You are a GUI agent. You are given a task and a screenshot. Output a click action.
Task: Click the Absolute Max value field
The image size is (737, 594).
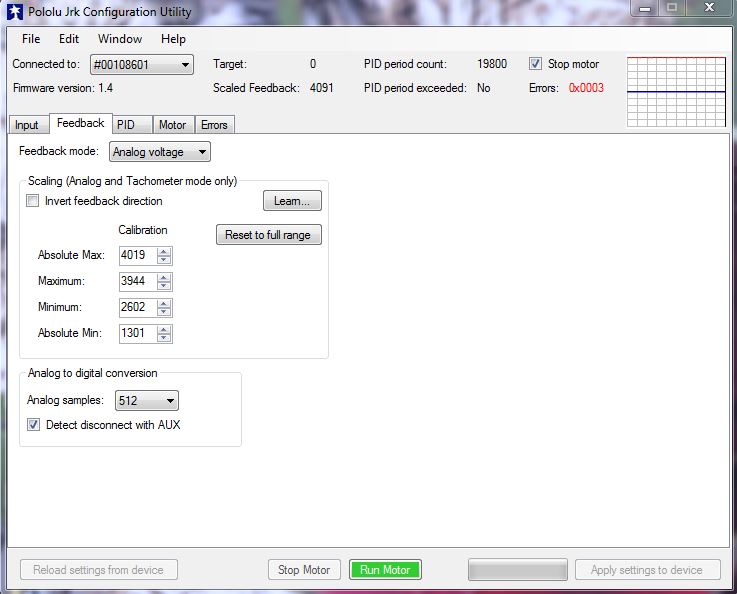[138, 255]
